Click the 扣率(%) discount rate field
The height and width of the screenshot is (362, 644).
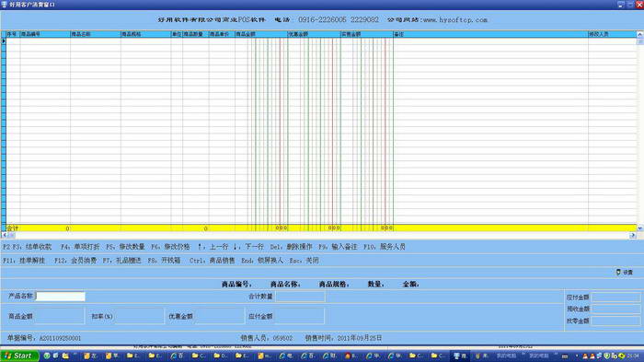(139, 316)
